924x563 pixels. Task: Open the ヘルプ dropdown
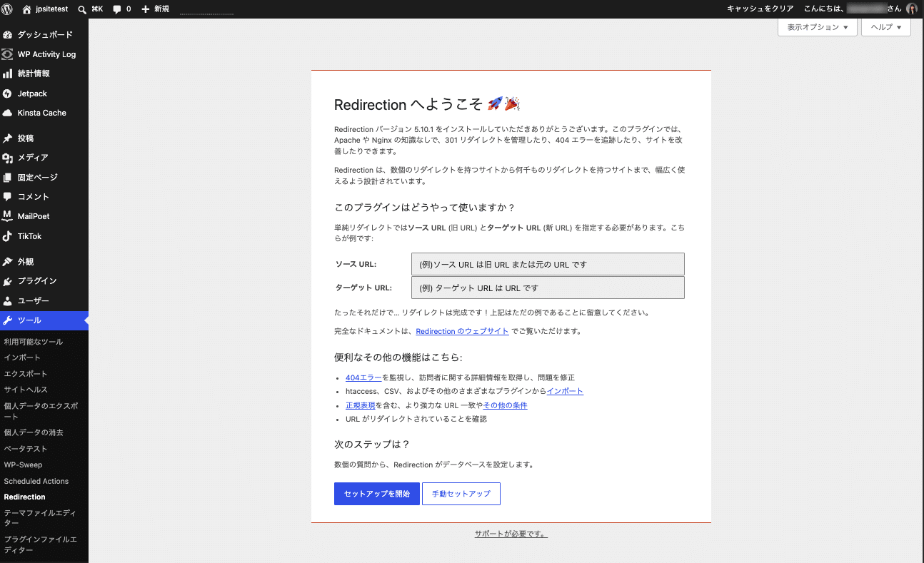click(886, 27)
